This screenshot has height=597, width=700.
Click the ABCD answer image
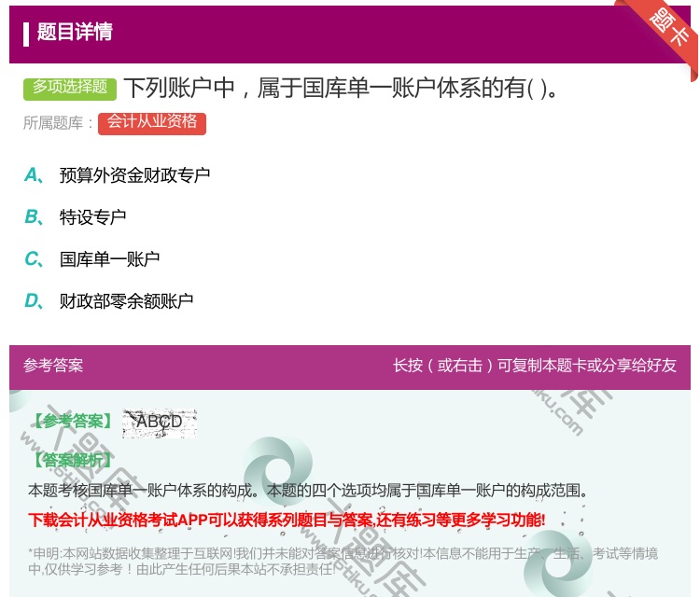[160, 423]
